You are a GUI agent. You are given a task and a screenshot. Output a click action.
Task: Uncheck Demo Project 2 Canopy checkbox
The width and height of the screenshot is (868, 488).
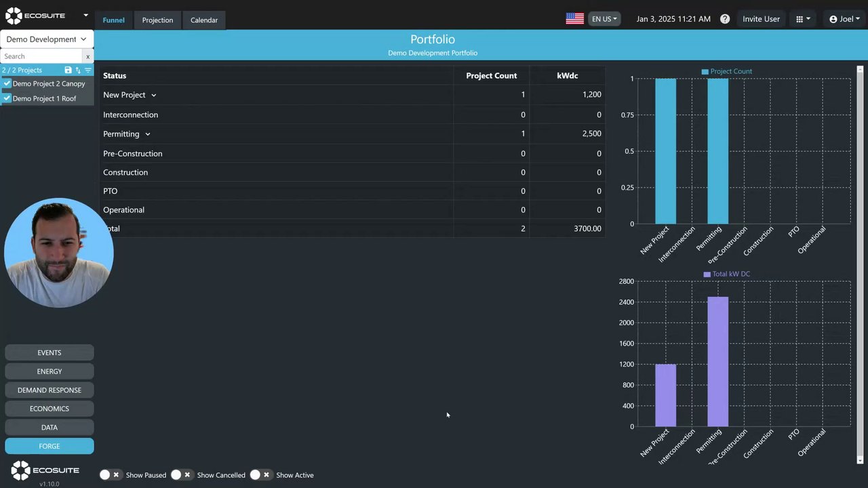(x=7, y=83)
